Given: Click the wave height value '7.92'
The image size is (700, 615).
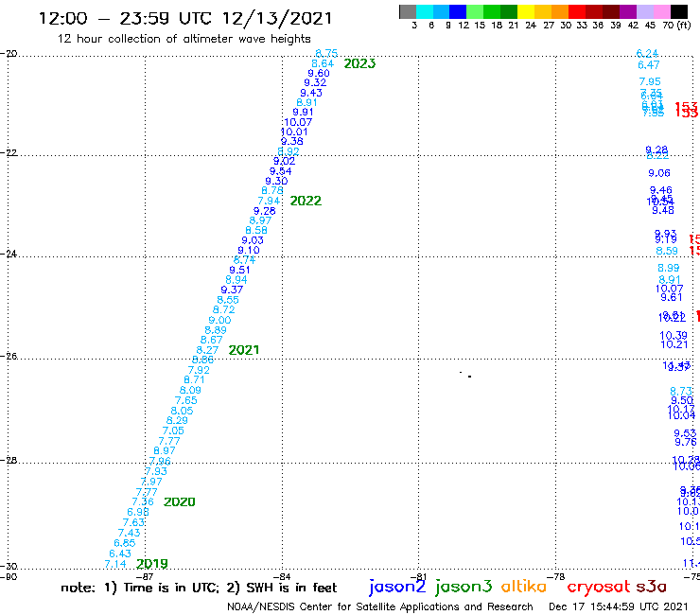Looking at the screenshot, I should (x=199, y=370).
